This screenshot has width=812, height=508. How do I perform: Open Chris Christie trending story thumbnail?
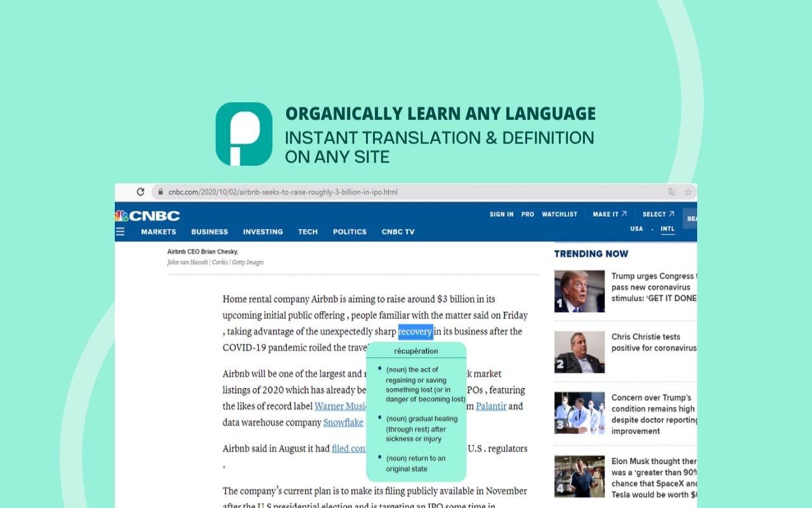pos(579,352)
